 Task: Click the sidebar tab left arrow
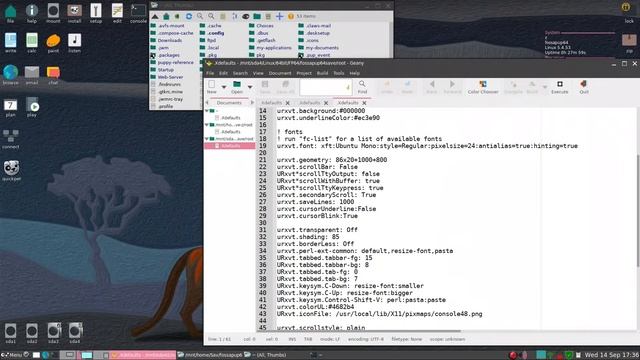[207, 103]
